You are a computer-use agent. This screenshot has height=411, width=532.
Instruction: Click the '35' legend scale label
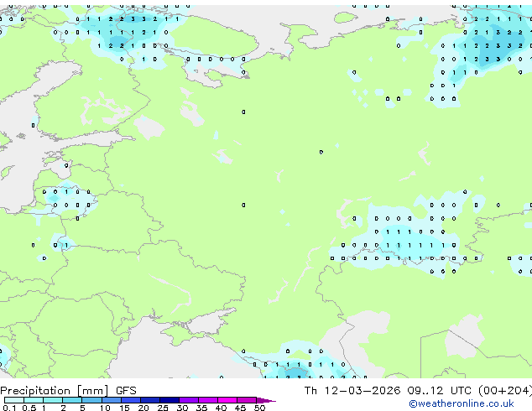201,408
